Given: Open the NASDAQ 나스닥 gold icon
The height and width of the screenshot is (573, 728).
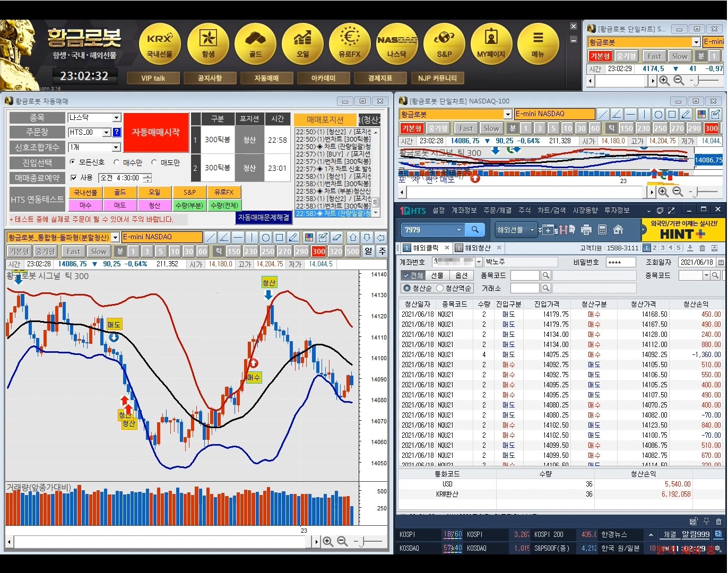Looking at the screenshot, I should (x=397, y=44).
